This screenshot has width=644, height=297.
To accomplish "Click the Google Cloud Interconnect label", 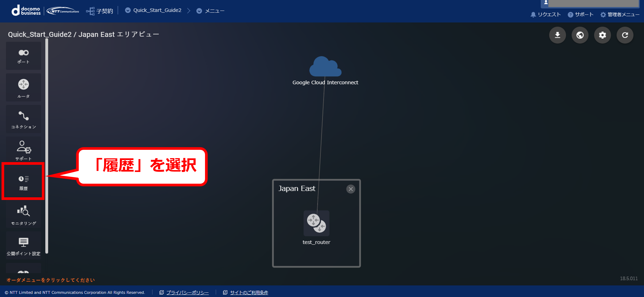I will coord(325,82).
